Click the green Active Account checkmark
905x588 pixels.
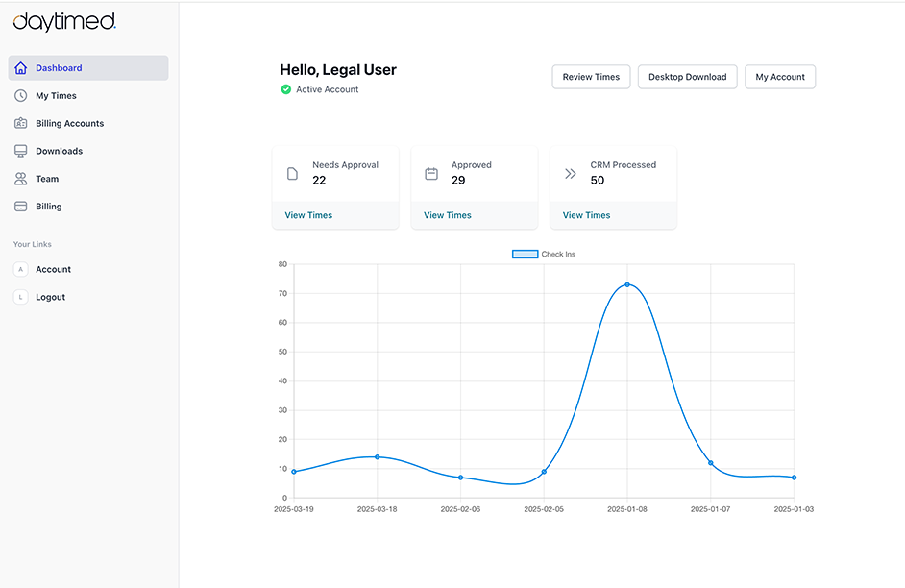coord(285,89)
